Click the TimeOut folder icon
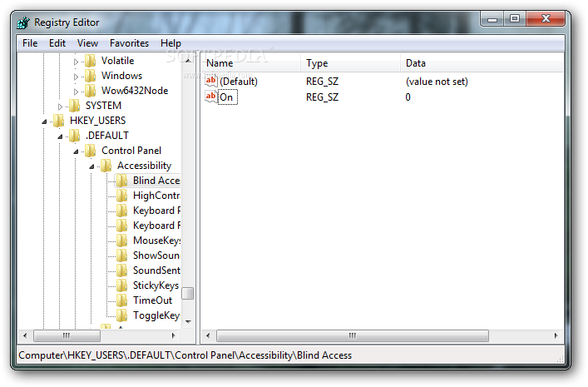Viewport: 588px width, 387px height. [x=121, y=301]
